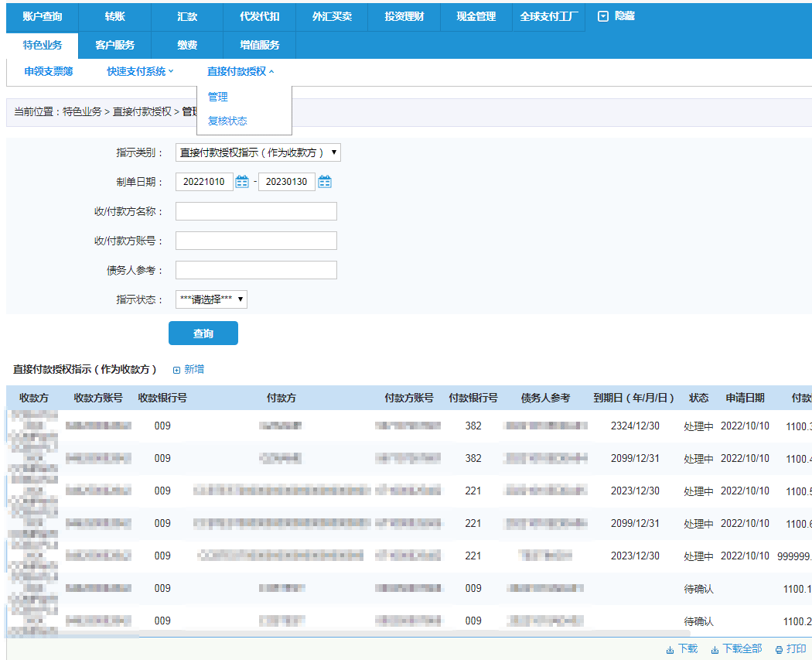
Task: Click the 状态 column header
Action: coord(698,398)
